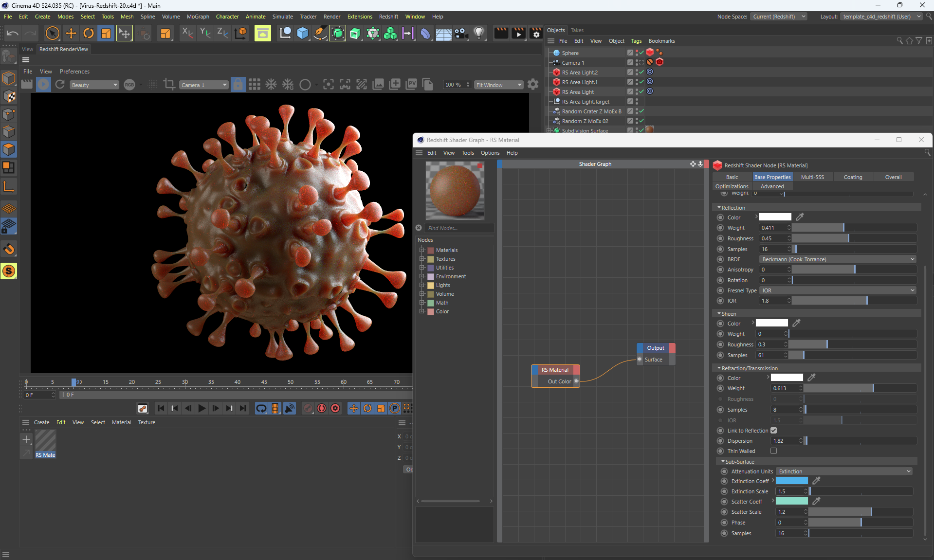Open the BRDF Beckmann dropdown
Image resolution: width=934 pixels, height=560 pixels.
coord(838,259)
